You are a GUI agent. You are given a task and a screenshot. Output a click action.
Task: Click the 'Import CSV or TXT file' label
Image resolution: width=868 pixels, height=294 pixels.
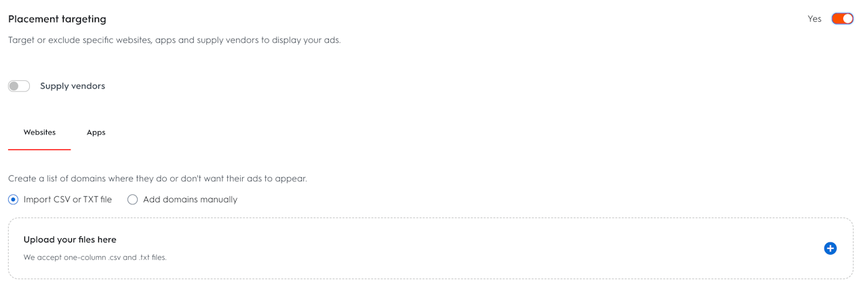[x=67, y=200]
